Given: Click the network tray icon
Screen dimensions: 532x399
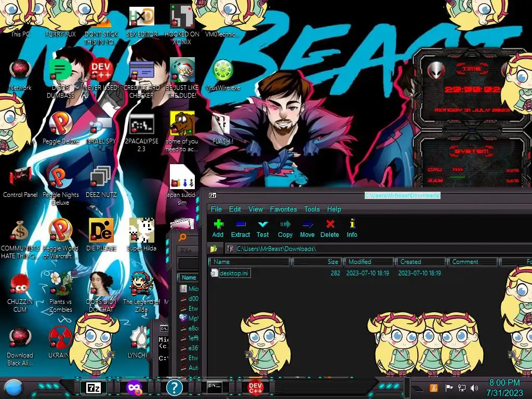Looking at the screenshot, I should (x=462, y=388).
